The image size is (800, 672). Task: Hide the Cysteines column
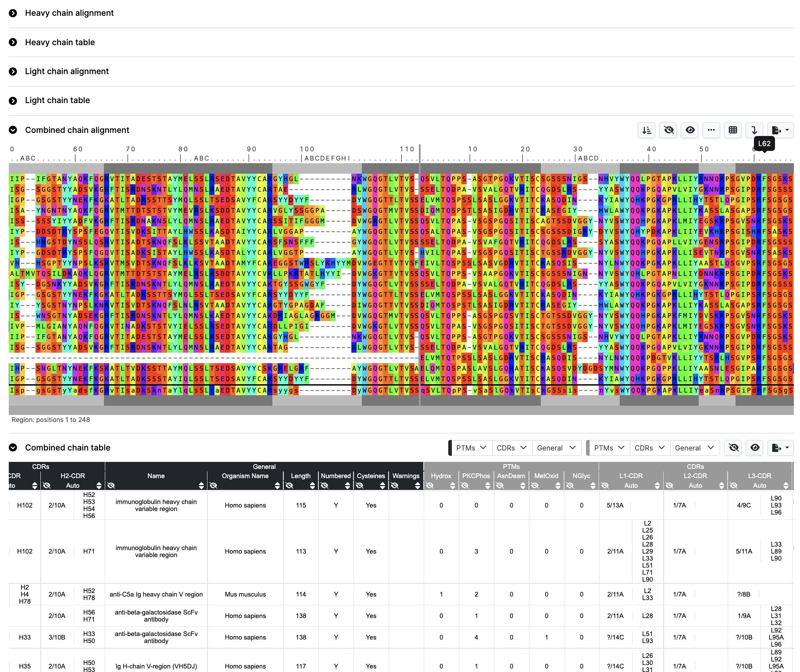click(x=359, y=486)
